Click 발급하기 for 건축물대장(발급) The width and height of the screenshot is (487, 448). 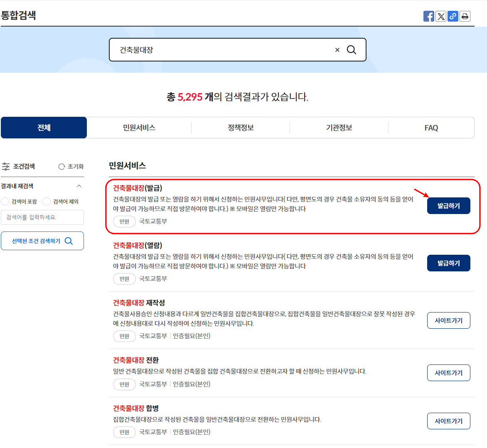pyautogui.click(x=449, y=206)
